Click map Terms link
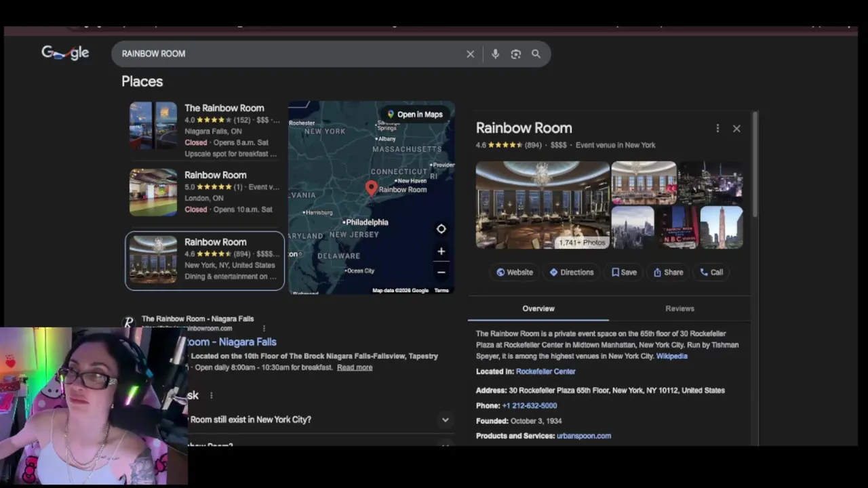Viewport: 868px width, 488px height. [x=441, y=291]
